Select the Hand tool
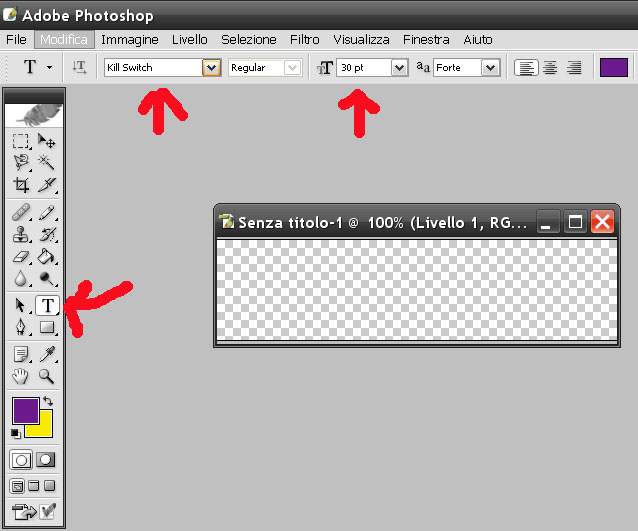The height and width of the screenshot is (531, 638). tap(20, 376)
